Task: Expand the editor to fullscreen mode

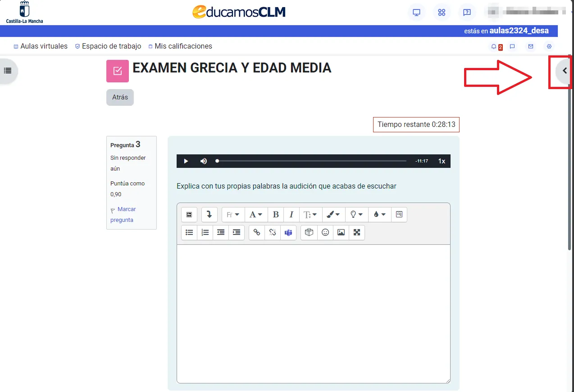Action: point(356,232)
